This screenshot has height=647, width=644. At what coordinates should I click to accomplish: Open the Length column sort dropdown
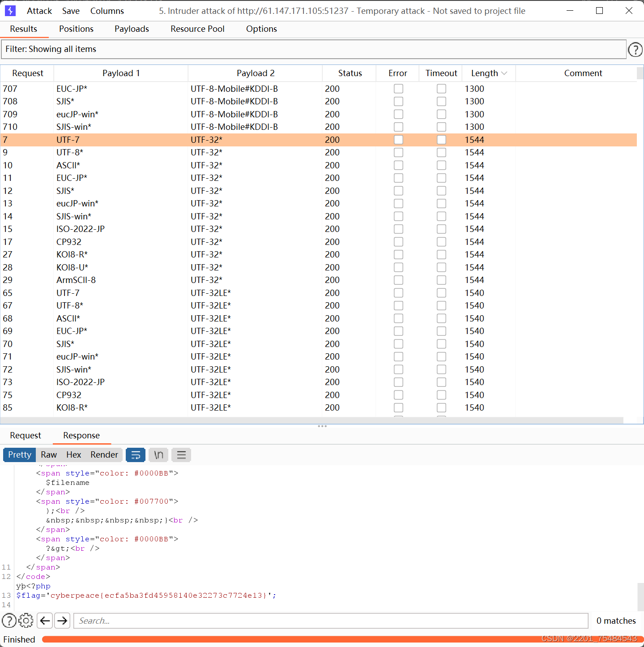504,73
